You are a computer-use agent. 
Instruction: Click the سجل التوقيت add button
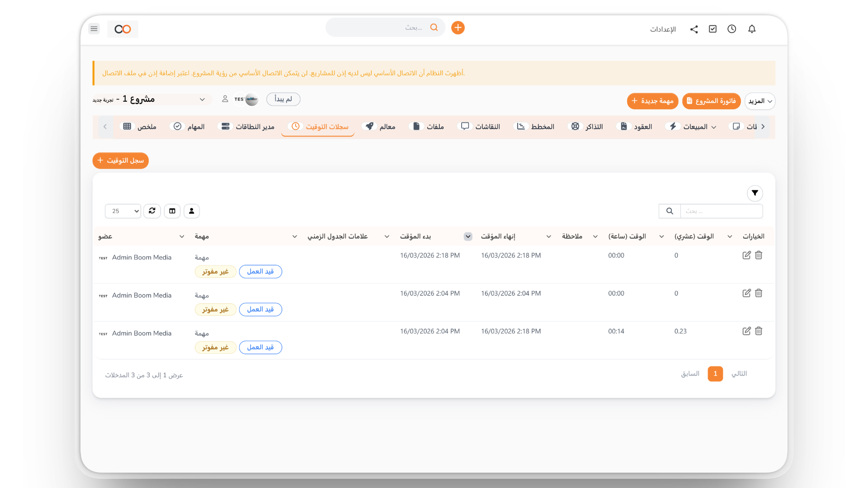click(121, 160)
